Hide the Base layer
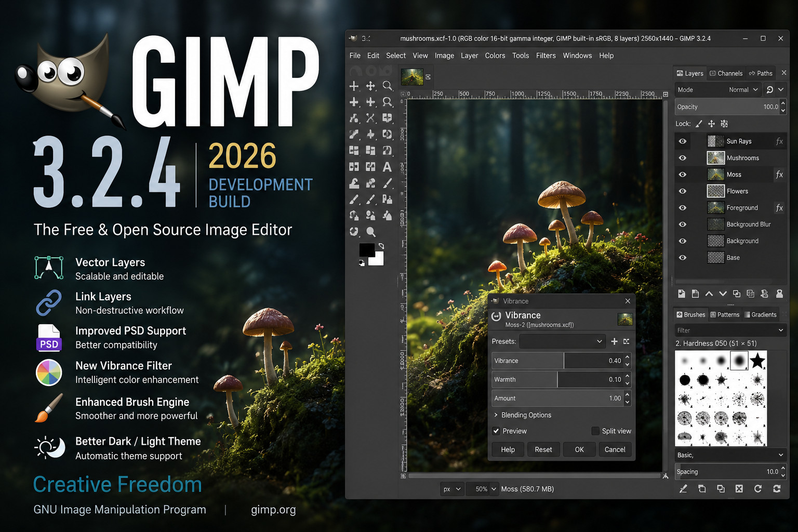The height and width of the screenshot is (532, 798). (683, 258)
